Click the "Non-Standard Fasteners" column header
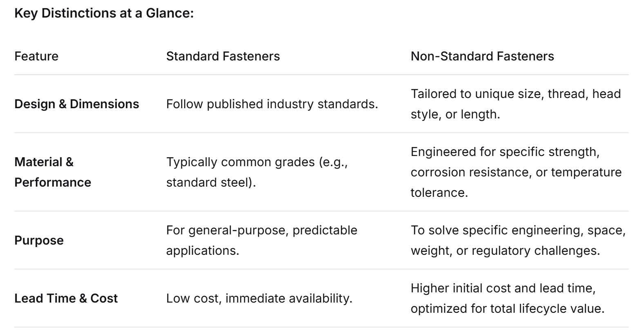The image size is (644, 334). pyautogui.click(x=482, y=56)
